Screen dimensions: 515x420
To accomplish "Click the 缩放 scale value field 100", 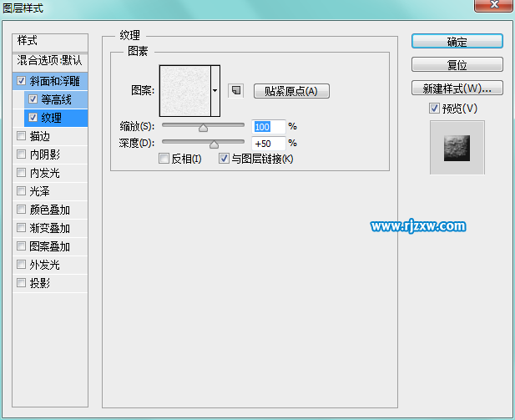I will (268, 127).
